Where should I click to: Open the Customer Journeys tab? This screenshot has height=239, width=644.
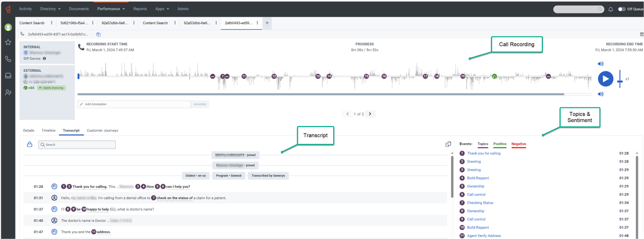coord(102,130)
